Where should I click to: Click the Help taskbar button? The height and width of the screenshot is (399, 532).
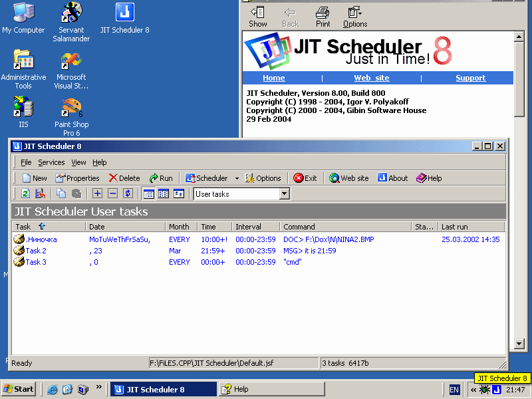272,389
